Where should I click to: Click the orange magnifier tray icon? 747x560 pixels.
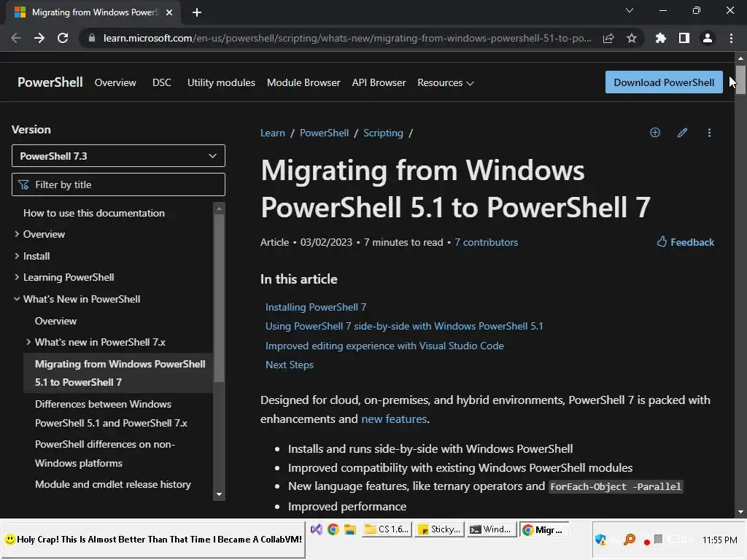630,540
